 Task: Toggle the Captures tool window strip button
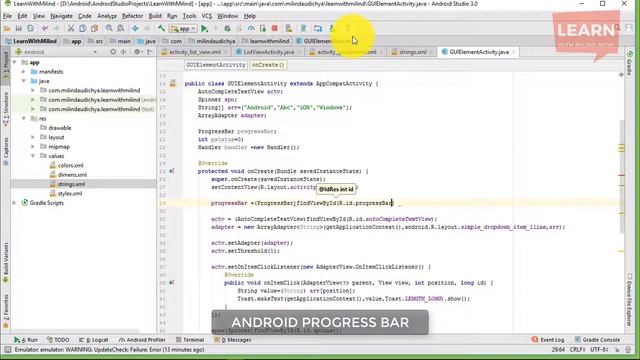[x=6, y=152]
